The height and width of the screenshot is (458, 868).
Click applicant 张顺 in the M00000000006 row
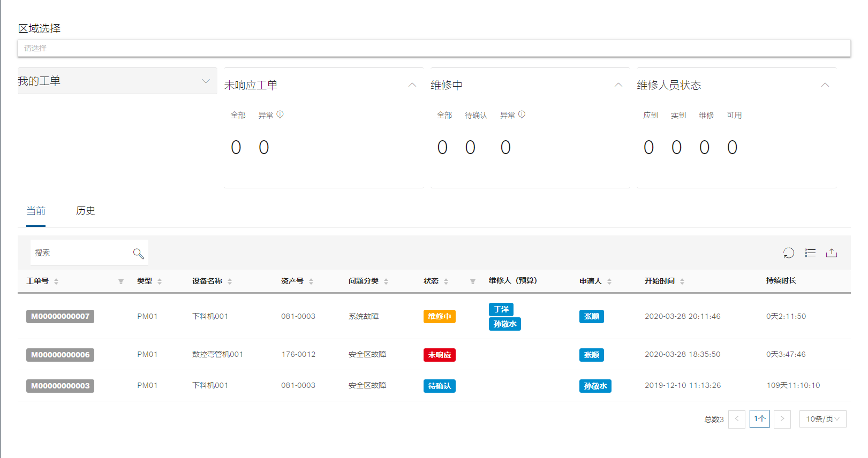(592, 355)
